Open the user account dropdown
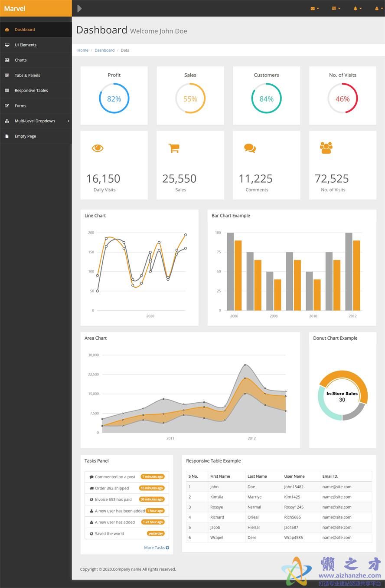 coord(378,8)
